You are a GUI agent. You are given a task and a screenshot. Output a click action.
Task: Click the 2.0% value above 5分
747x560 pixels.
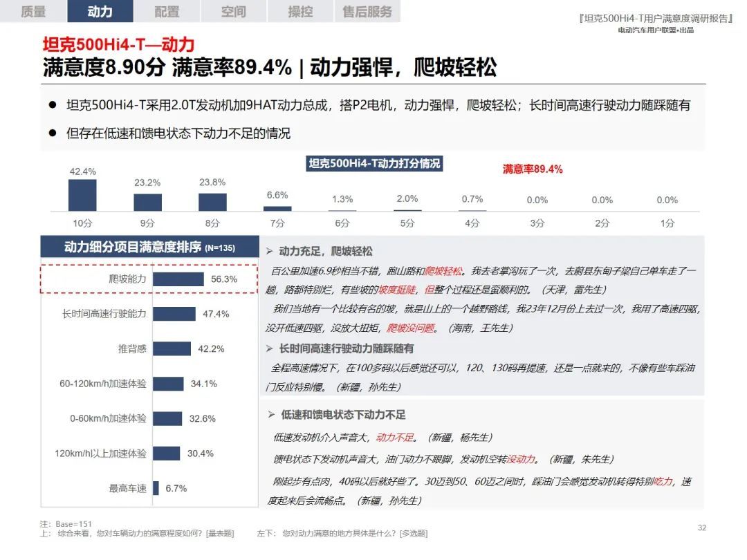[x=407, y=198]
